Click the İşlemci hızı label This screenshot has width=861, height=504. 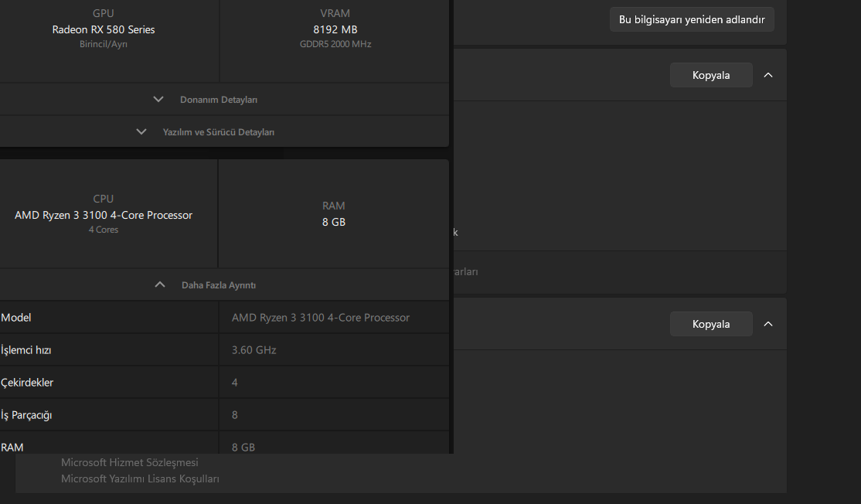(26, 349)
